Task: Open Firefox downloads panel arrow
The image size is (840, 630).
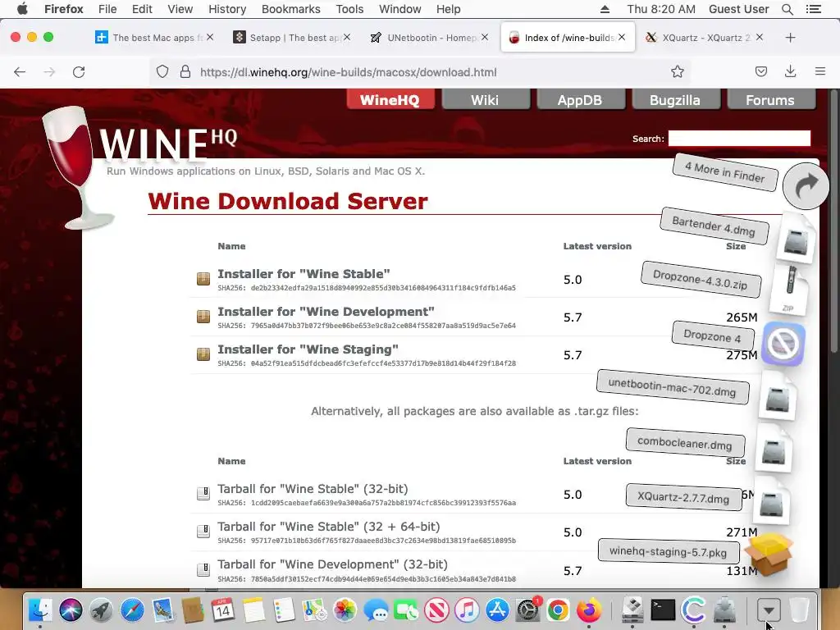Action: point(790,72)
